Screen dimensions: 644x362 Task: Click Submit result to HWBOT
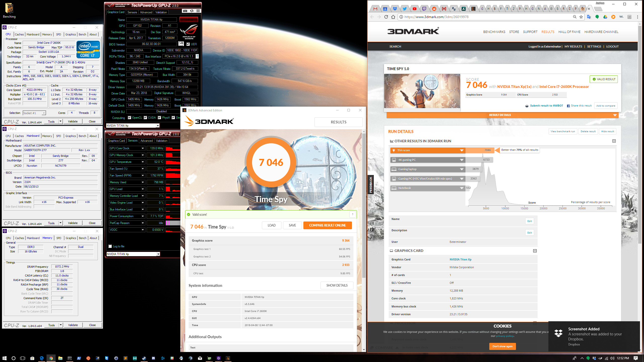click(x=546, y=106)
